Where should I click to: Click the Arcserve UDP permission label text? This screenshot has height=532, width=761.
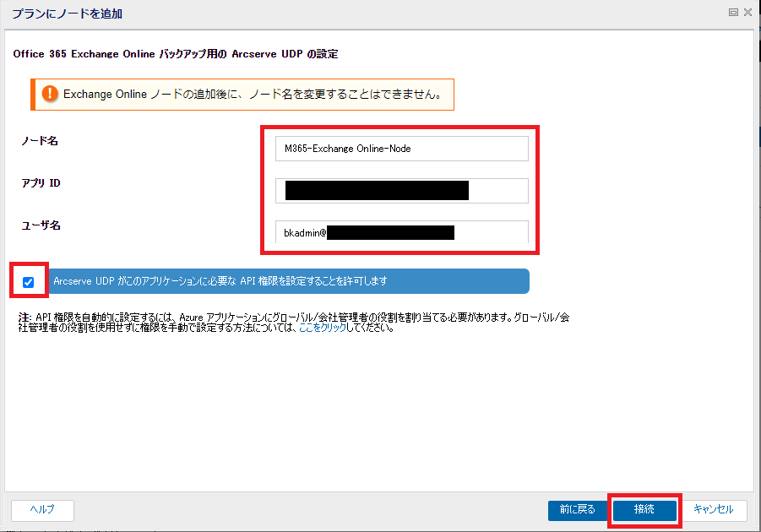point(220,281)
